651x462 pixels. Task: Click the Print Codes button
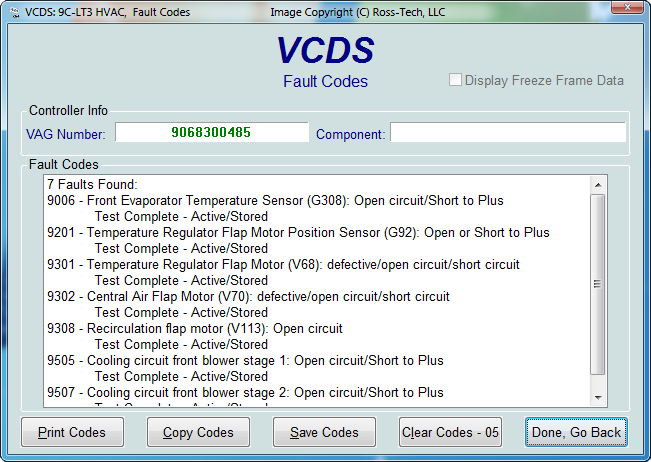pyautogui.click(x=72, y=432)
